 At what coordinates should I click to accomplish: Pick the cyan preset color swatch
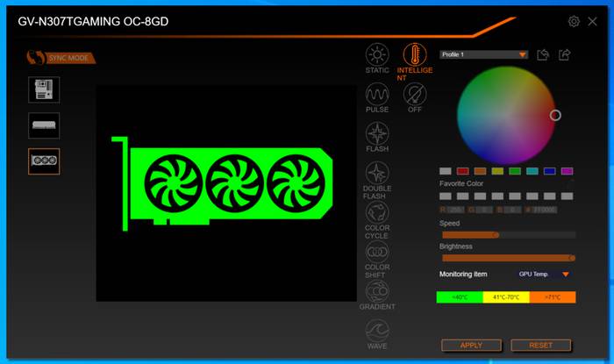(532, 171)
